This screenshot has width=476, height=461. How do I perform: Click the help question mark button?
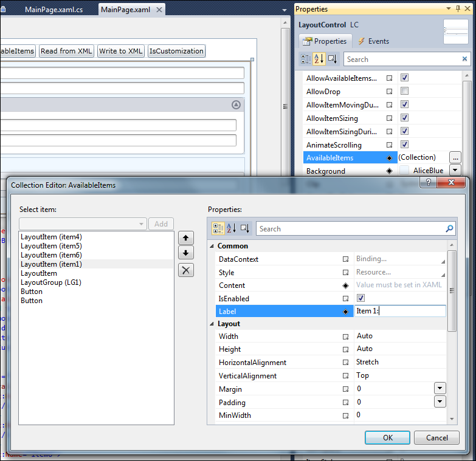coord(429,182)
